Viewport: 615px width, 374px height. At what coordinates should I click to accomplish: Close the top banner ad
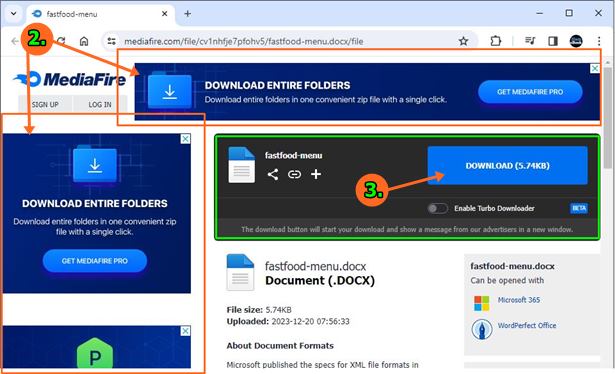click(x=595, y=68)
